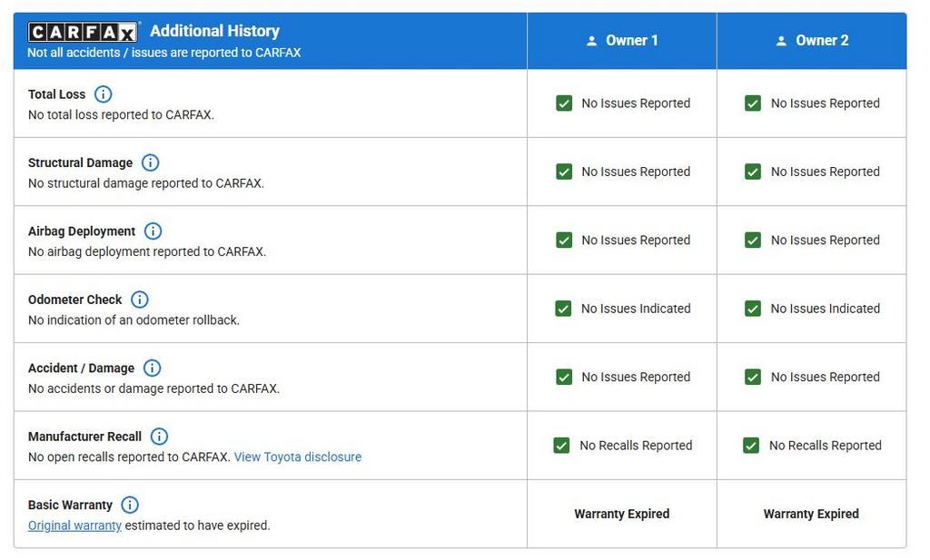This screenshot has height=560, width=930.
Task: Show the Odometer Check info tooltip
Action: (x=140, y=300)
